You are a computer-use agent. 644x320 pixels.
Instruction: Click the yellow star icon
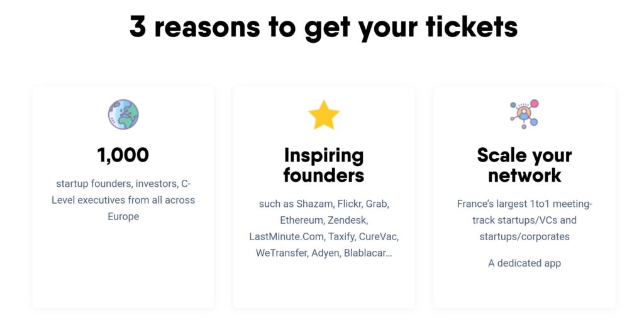point(324,116)
